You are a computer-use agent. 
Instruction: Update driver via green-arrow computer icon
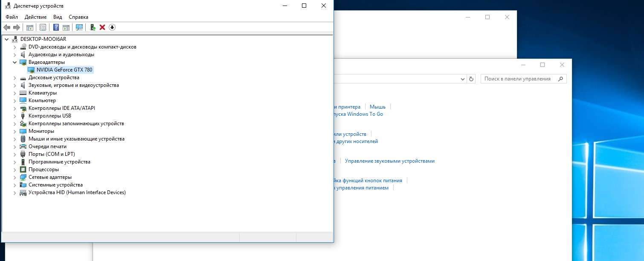pyautogui.click(x=93, y=27)
